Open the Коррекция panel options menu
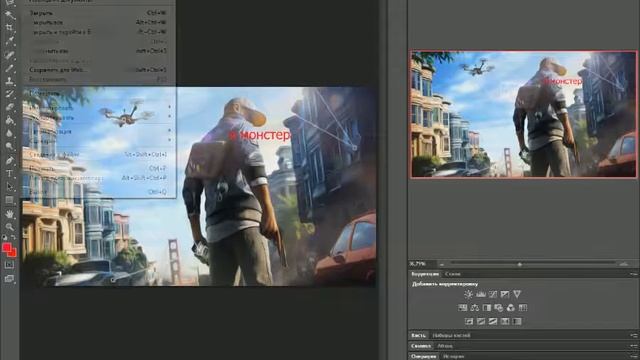The height and width of the screenshot is (360, 640). click(x=633, y=274)
